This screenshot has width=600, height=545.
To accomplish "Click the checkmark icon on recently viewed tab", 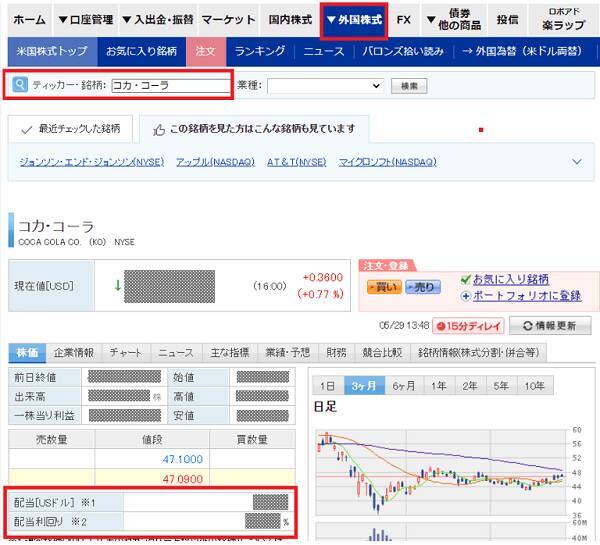I will (x=27, y=130).
